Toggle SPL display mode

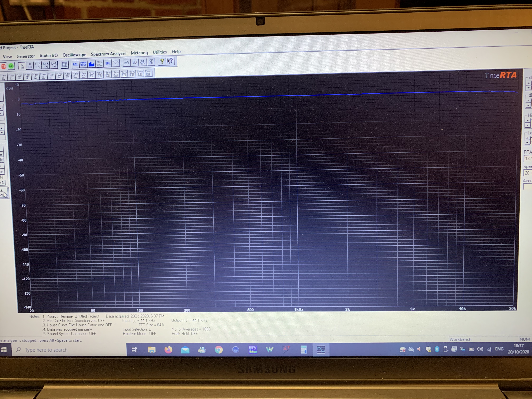(108, 63)
